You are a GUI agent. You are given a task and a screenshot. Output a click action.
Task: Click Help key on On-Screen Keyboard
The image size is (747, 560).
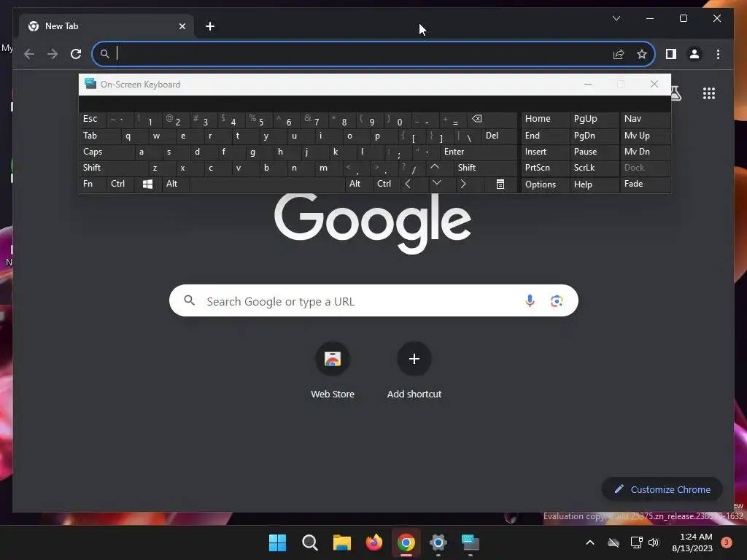(x=594, y=184)
